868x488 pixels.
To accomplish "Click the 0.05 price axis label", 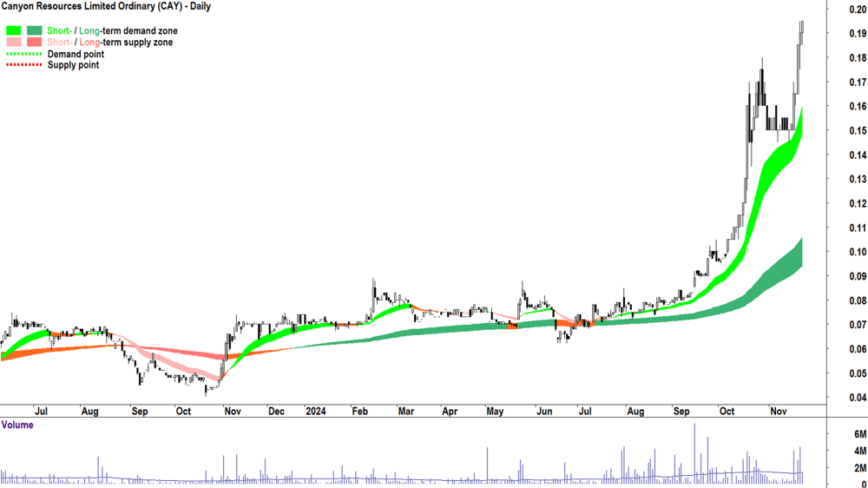I will pyautogui.click(x=858, y=374).
